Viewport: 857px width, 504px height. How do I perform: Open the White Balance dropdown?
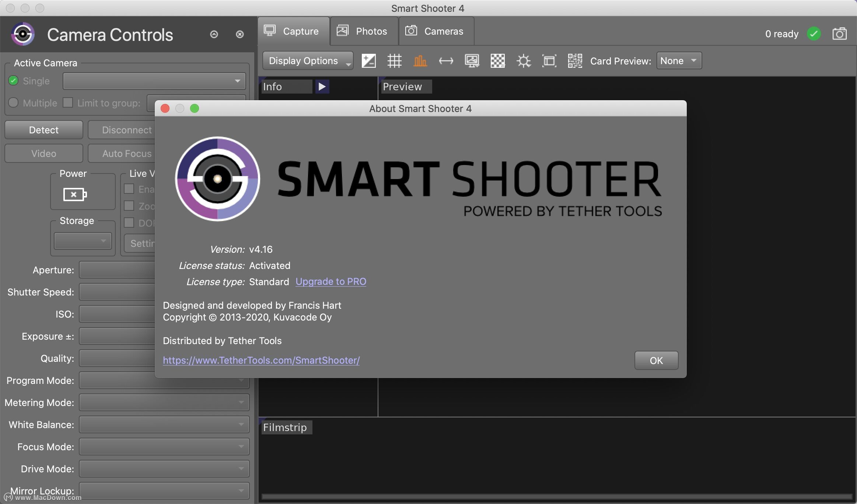(164, 424)
